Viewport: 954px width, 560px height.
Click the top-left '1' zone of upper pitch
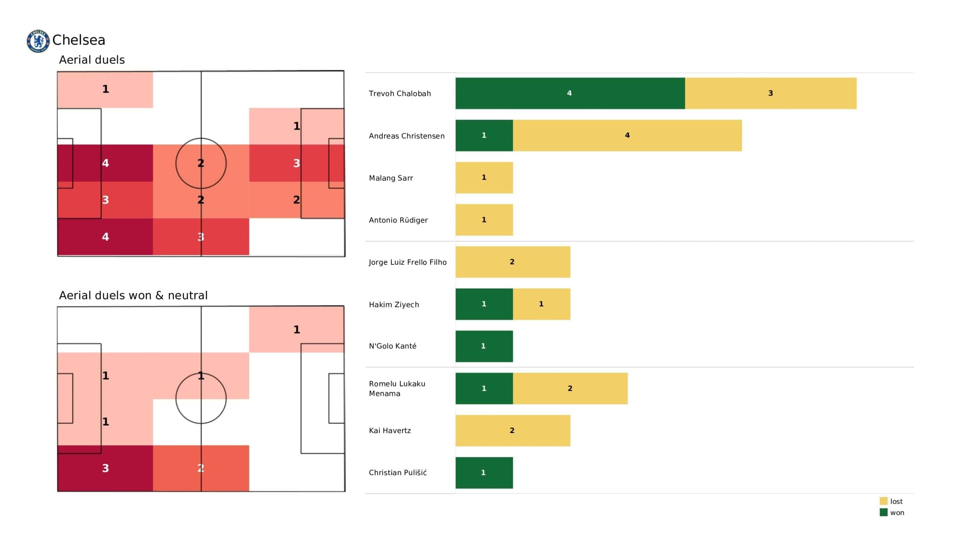pyautogui.click(x=105, y=89)
